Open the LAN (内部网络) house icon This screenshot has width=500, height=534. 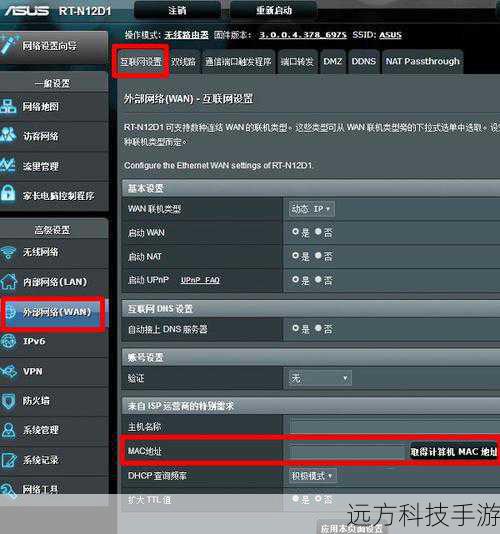[8, 281]
